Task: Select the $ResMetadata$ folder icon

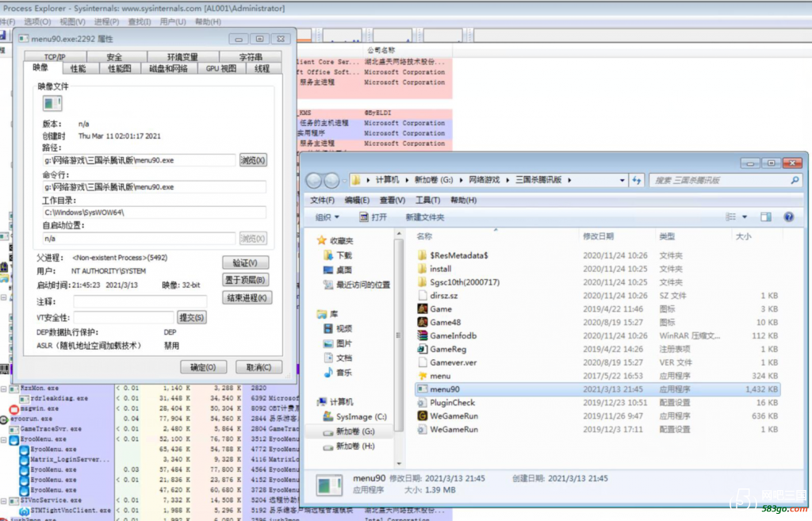Action: 422,255
